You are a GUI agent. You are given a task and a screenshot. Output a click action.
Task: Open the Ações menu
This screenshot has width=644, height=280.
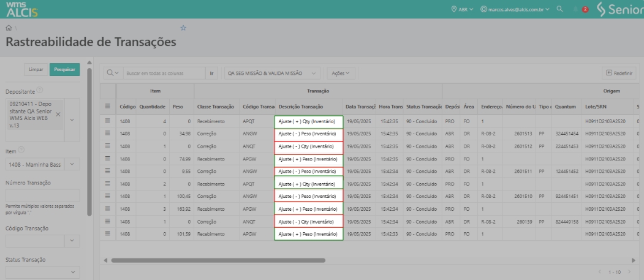point(340,73)
